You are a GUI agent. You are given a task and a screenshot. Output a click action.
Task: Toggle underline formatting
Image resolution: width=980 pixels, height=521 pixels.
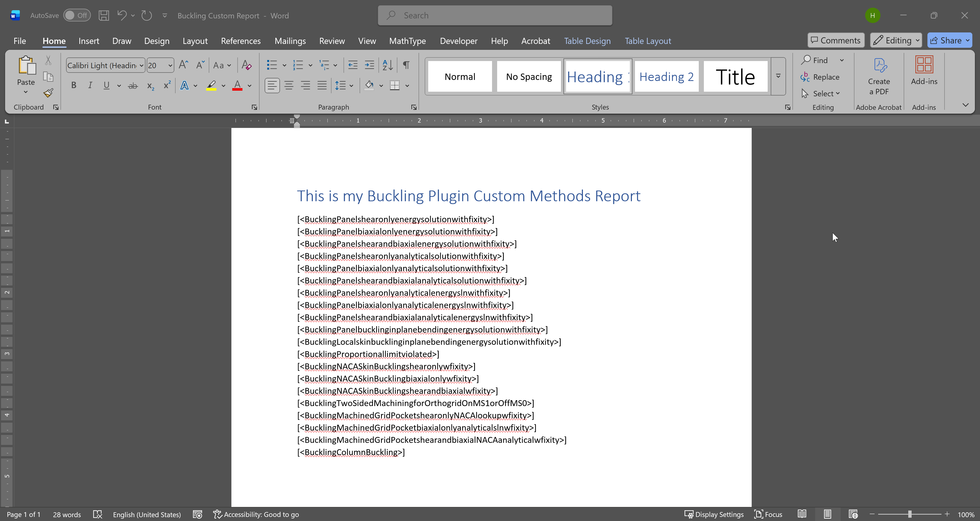coord(106,85)
